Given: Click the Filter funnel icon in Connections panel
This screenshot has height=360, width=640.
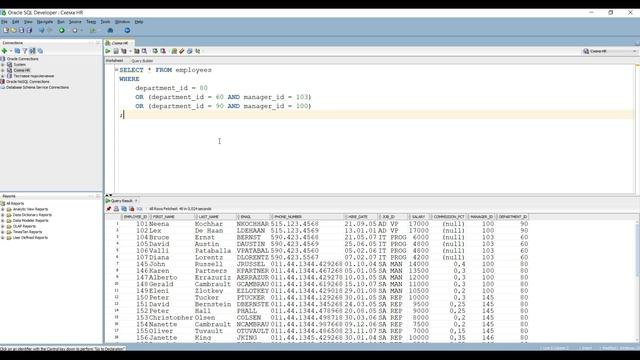Looking at the screenshot, I should (x=25, y=51).
